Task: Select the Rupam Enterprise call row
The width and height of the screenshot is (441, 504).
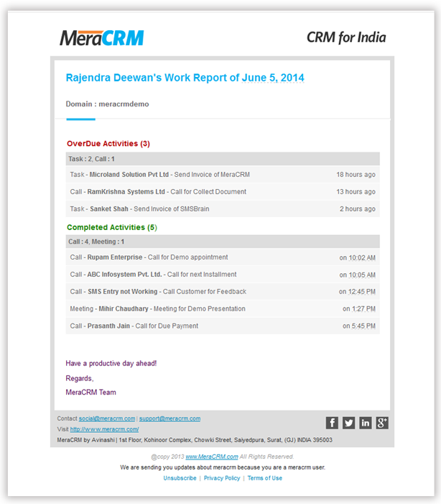Action: point(223,257)
